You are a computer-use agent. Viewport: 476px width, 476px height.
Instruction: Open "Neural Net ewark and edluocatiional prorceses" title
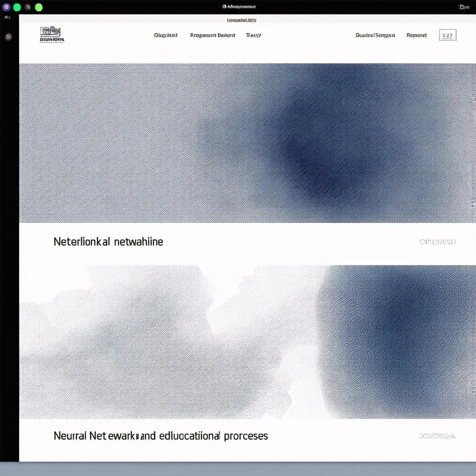pos(161,436)
